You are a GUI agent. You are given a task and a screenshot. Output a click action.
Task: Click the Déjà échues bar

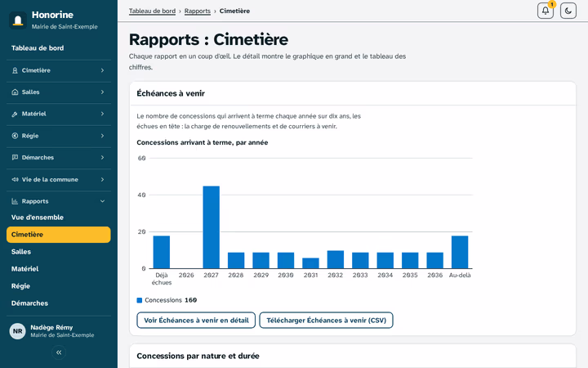click(x=162, y=253)
